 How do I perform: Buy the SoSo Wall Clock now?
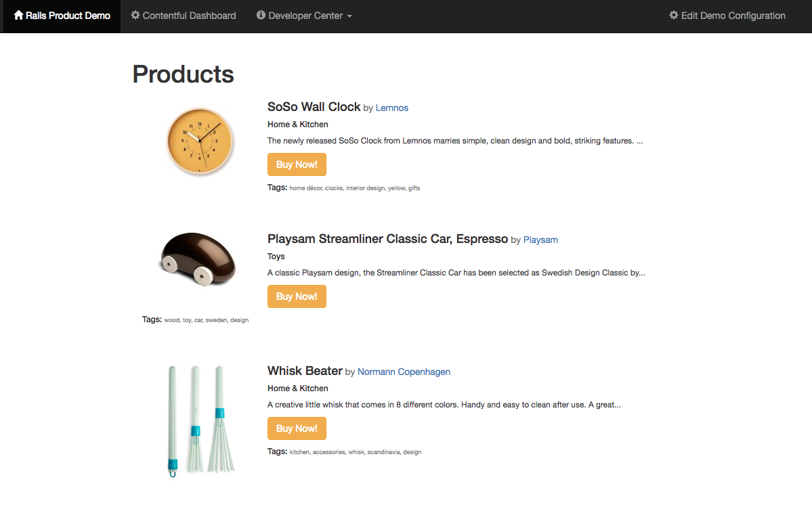[x=297, y=164]
